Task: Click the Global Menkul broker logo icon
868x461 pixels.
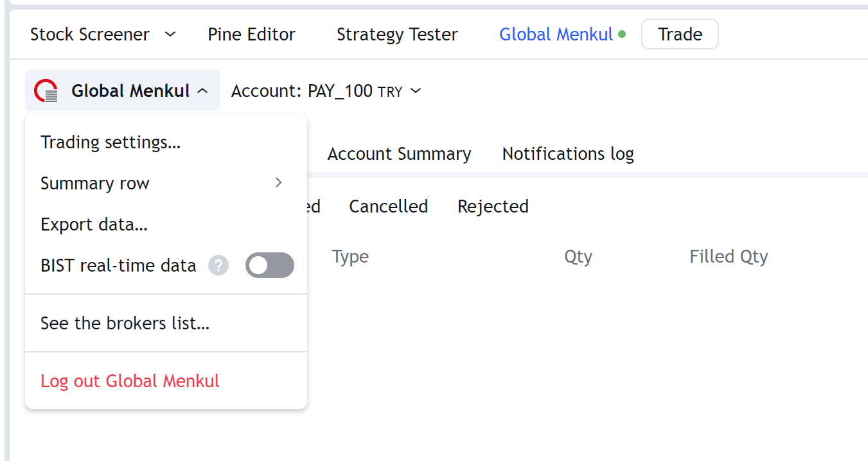Action: click(x=46, y=91)
